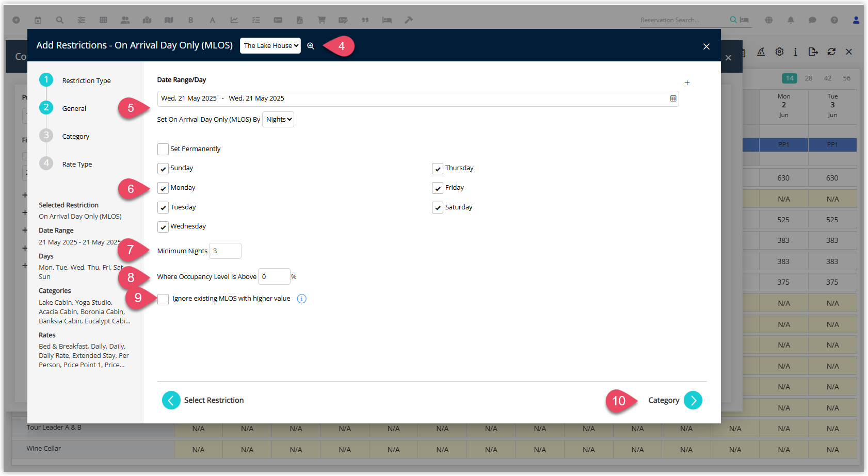Viewport: 868px width, 476px height.
Task: Click the zoom search icon beside property dropdown
Action: (311, 46)
